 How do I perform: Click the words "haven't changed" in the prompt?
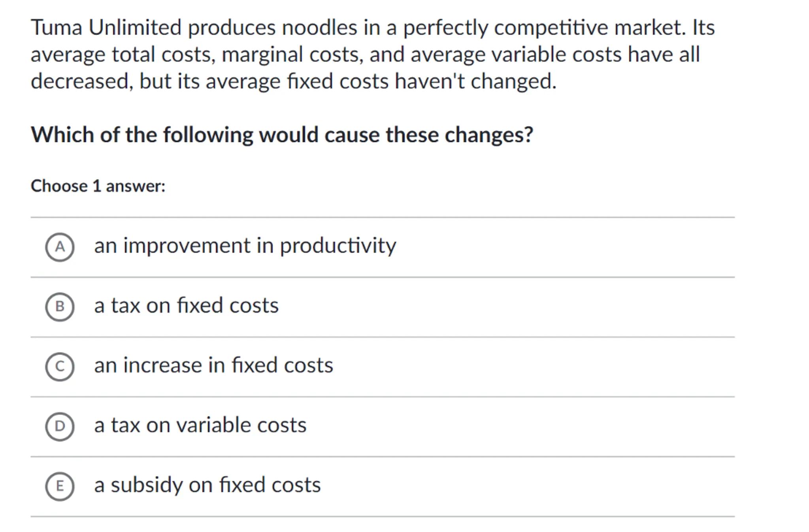(475, 81)
